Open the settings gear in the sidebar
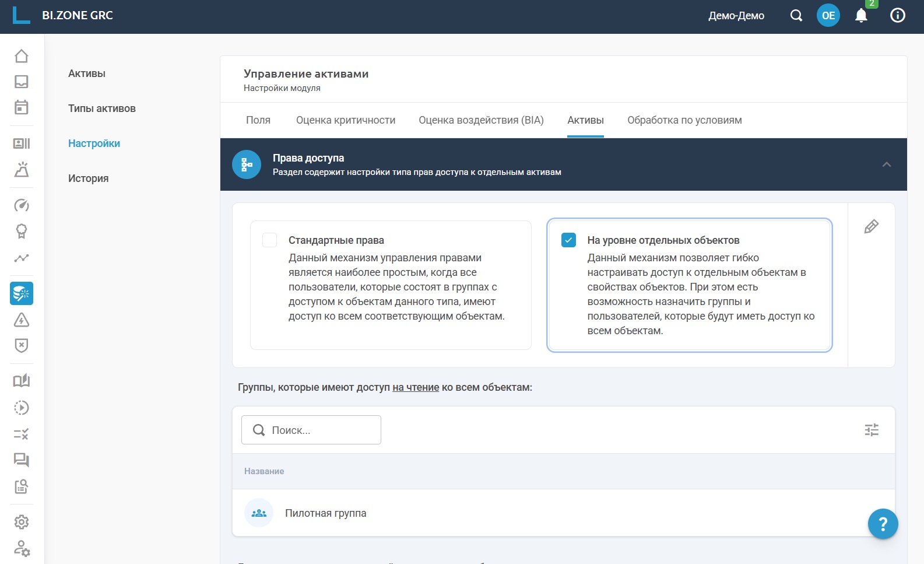924x564 pixels. coord(22,522)
